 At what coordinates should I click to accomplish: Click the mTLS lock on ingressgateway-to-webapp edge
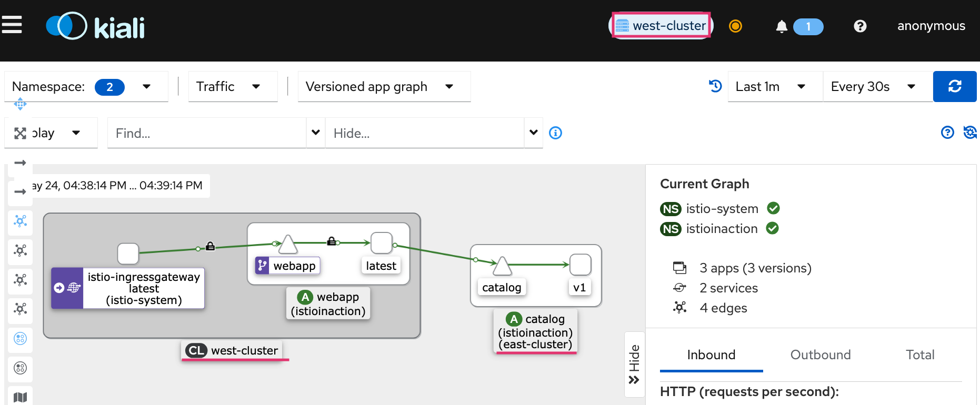click(x=210, y=246)
